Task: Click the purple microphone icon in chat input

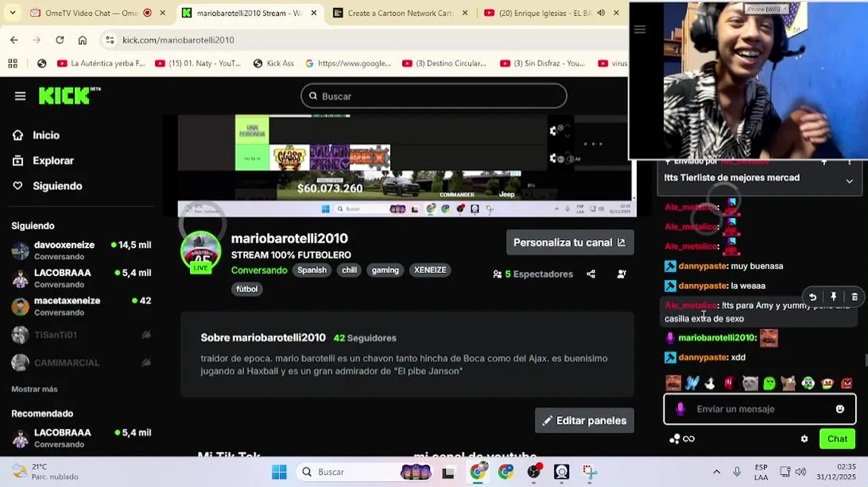Action: (x=681, y=409)
